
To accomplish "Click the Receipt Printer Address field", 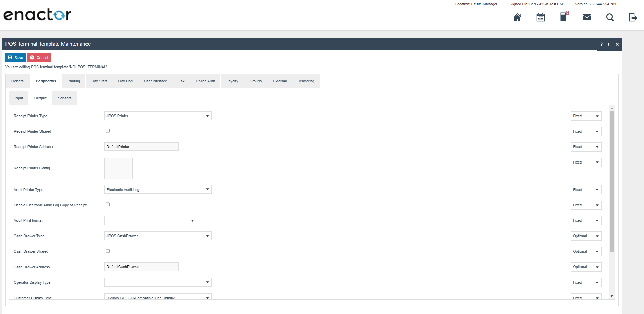I will tap(141, 147).
